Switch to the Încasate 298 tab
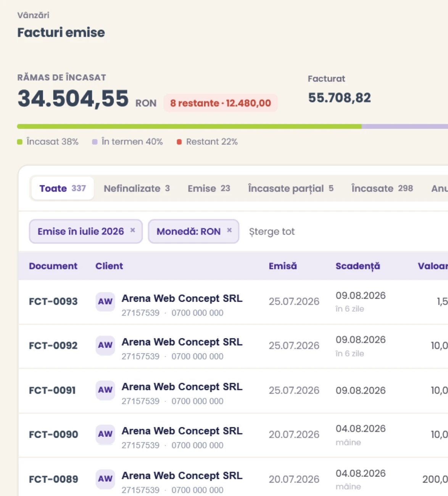 382,188
